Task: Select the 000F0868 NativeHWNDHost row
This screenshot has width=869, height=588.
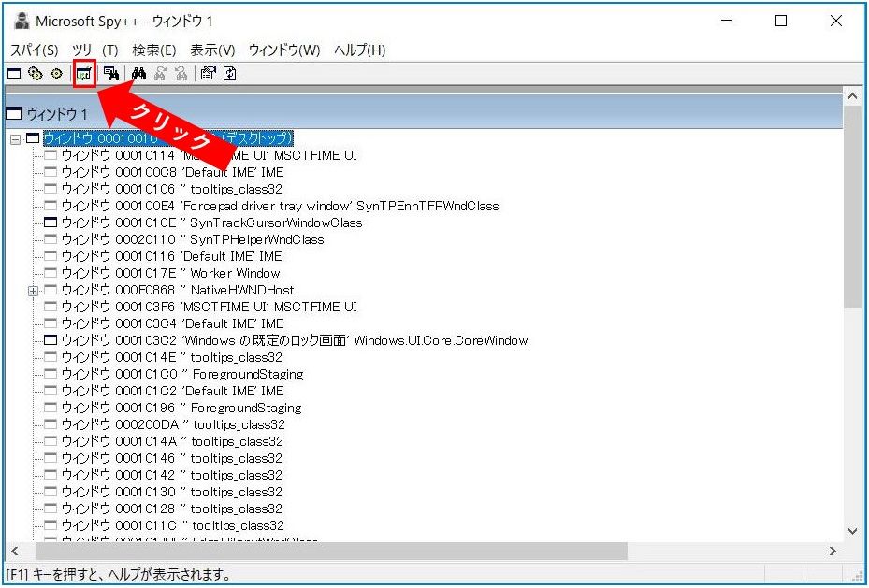Action: point(178,290)
